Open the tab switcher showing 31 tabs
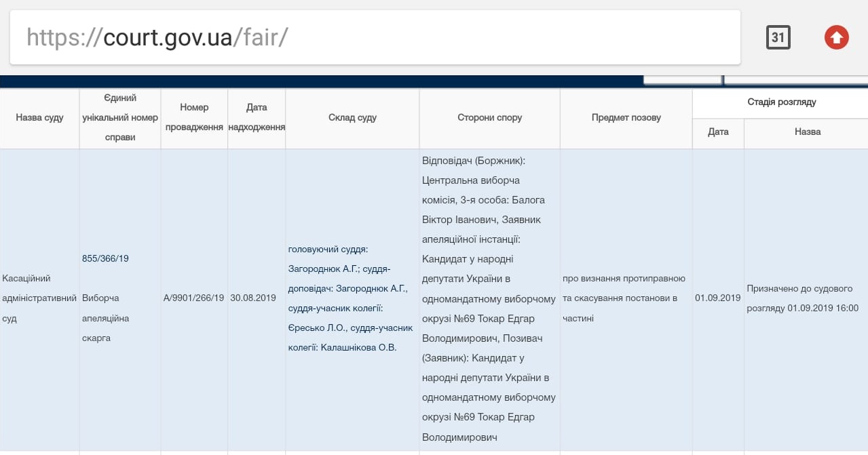The image size is (868, 455). pyautogui.click(x=778, y=37)
